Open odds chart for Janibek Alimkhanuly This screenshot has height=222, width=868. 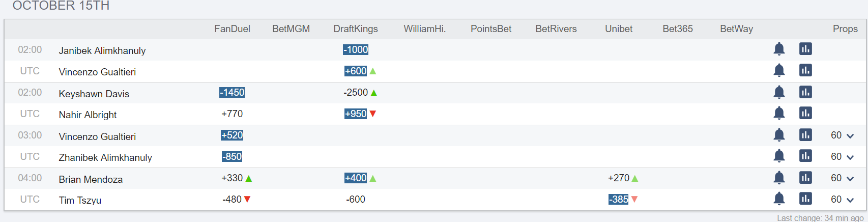[x=805, y=49]
